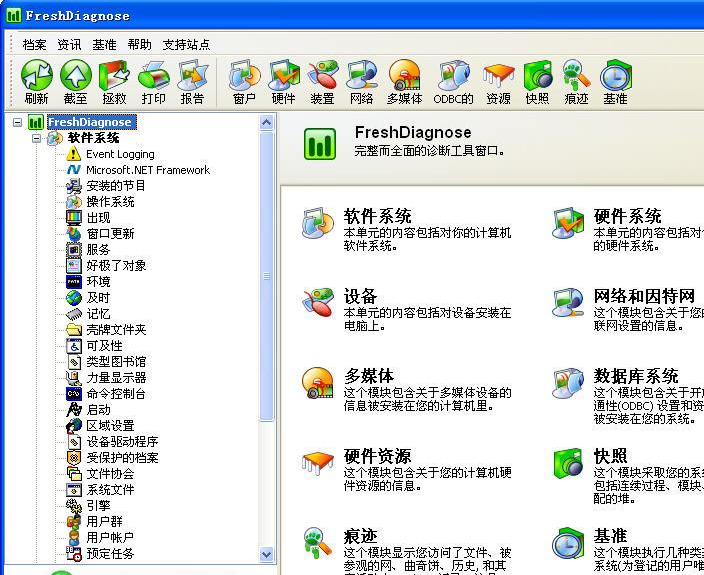This screenshot has height=575, width=704.
Task: Select 窗口更新 tree item
Action: click(x=110, y=234)
